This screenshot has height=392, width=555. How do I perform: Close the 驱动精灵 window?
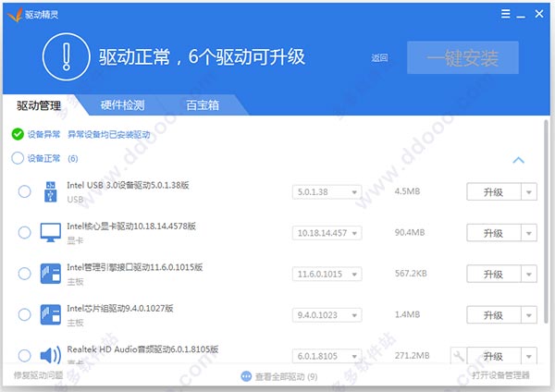[539, 14]
